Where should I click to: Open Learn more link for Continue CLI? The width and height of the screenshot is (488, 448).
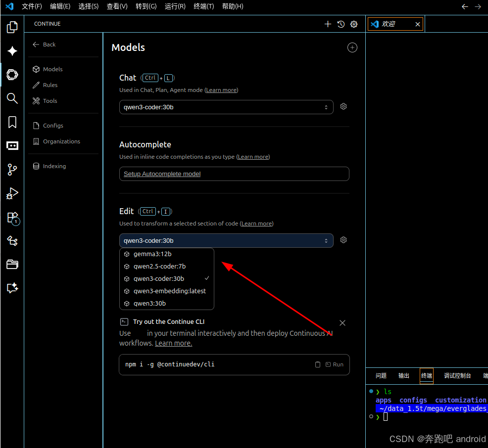[x=173, y=343]
